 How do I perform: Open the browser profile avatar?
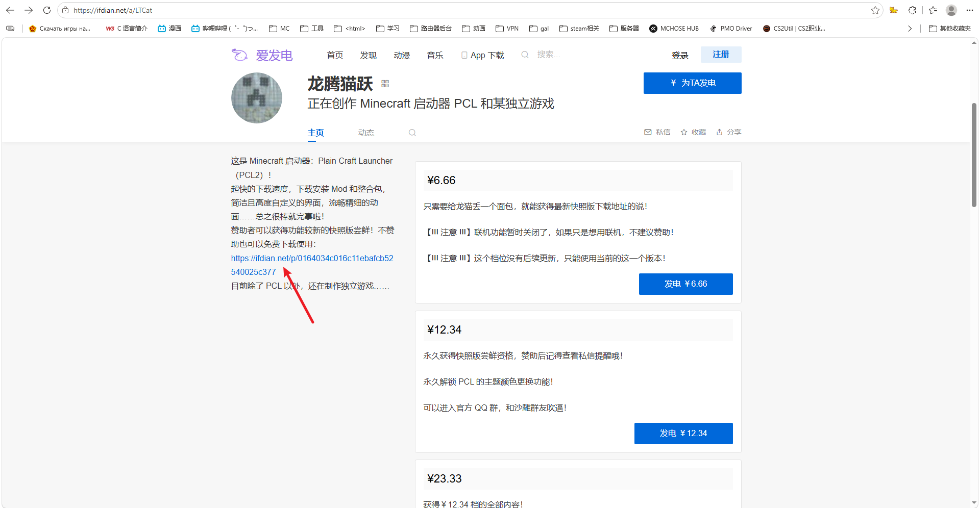pos(951,10)
